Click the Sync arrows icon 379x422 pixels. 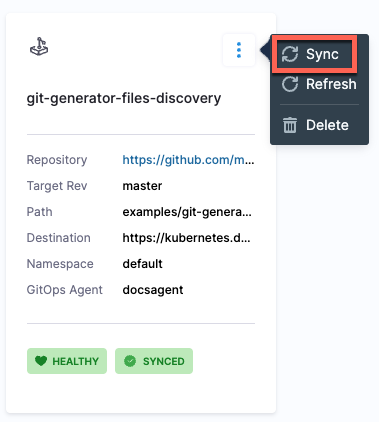(x=290, y=54)
